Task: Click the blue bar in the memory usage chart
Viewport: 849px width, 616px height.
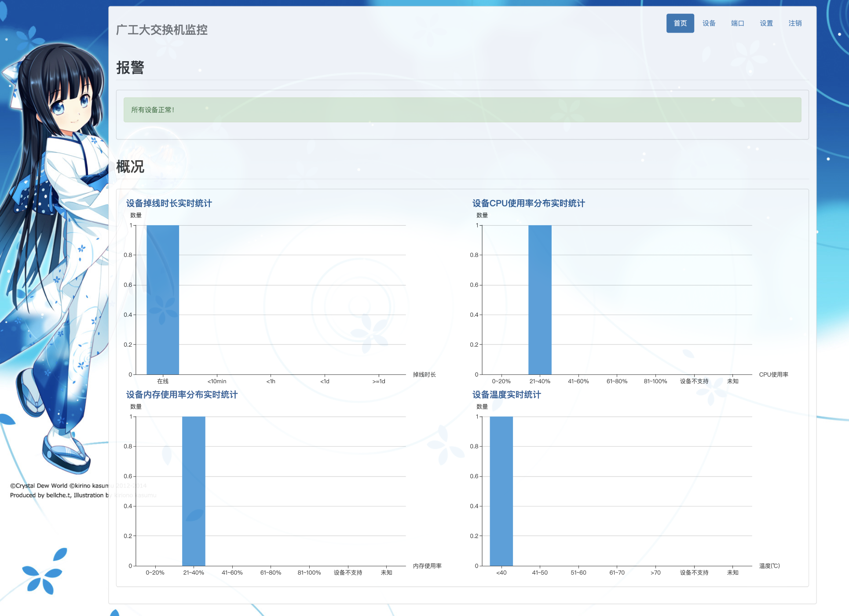Action: tap(194, 491)
